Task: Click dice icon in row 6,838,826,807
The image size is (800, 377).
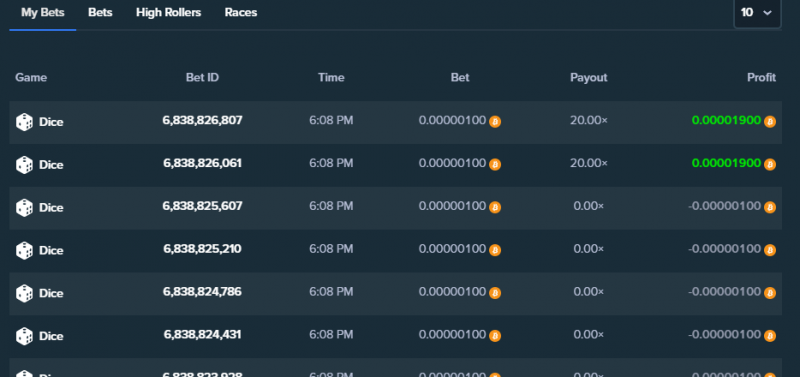Action: click(x=24, y=122)
